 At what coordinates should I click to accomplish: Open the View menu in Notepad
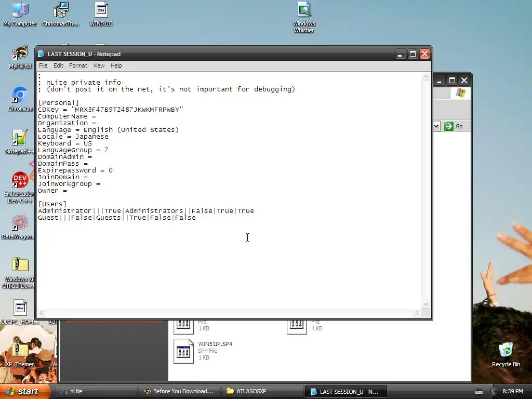click(99, 65)
